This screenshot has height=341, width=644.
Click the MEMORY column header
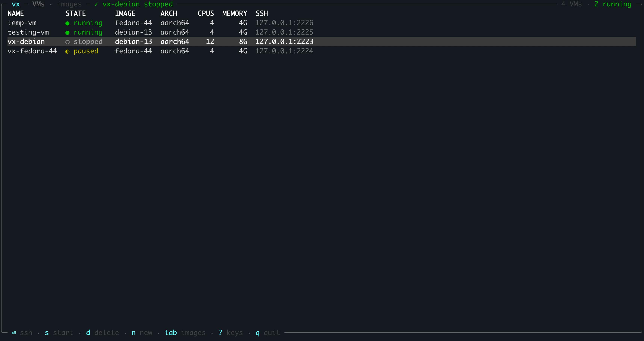234,13
